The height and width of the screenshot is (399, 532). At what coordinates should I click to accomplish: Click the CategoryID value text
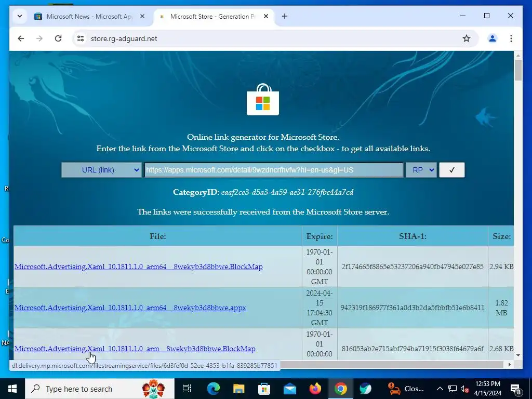287,192
